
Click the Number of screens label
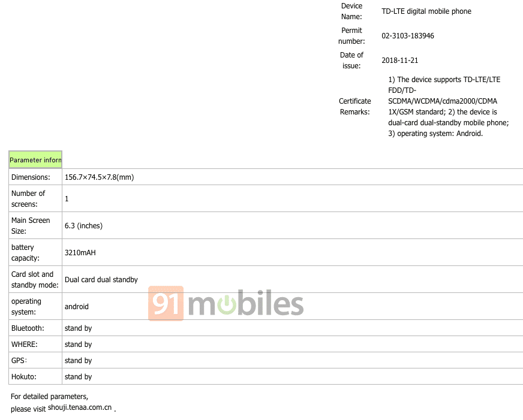pyautogui.click(x=28, y=198)
